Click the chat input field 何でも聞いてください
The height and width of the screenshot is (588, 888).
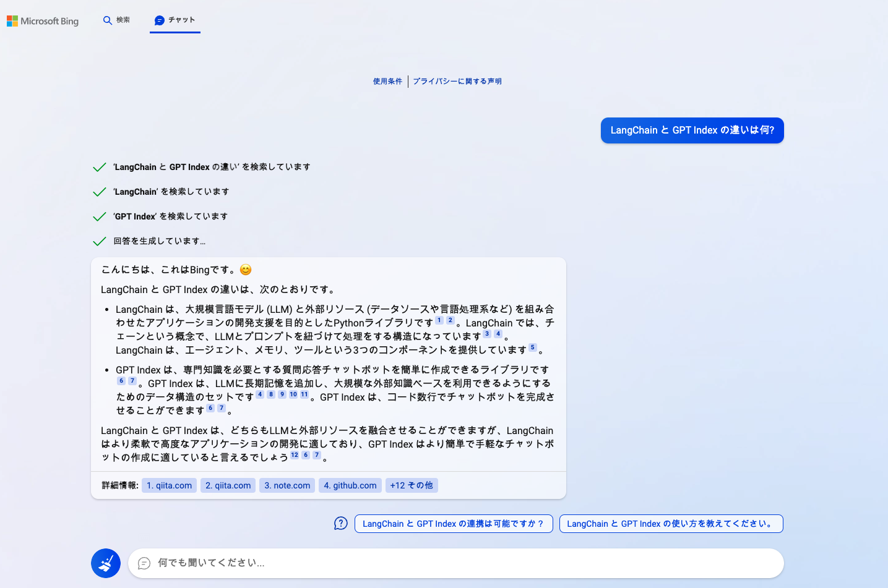[455, 563]
